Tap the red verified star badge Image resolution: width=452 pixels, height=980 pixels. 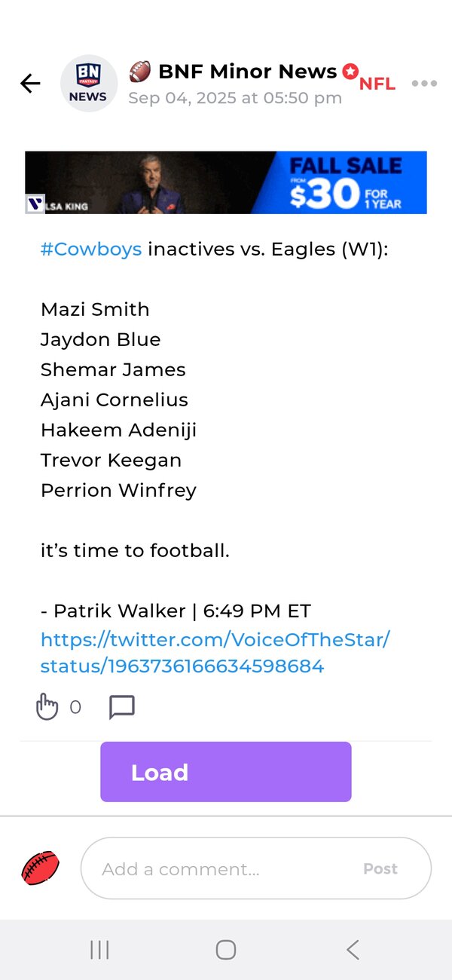pyautogui.click(x=350, y=72)
